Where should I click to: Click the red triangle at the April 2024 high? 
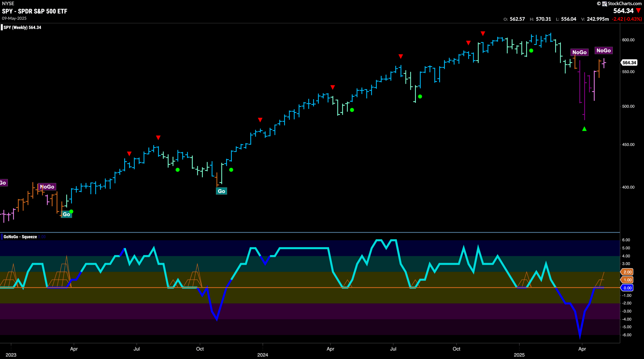pyautogui.click(x=333, y=87)
